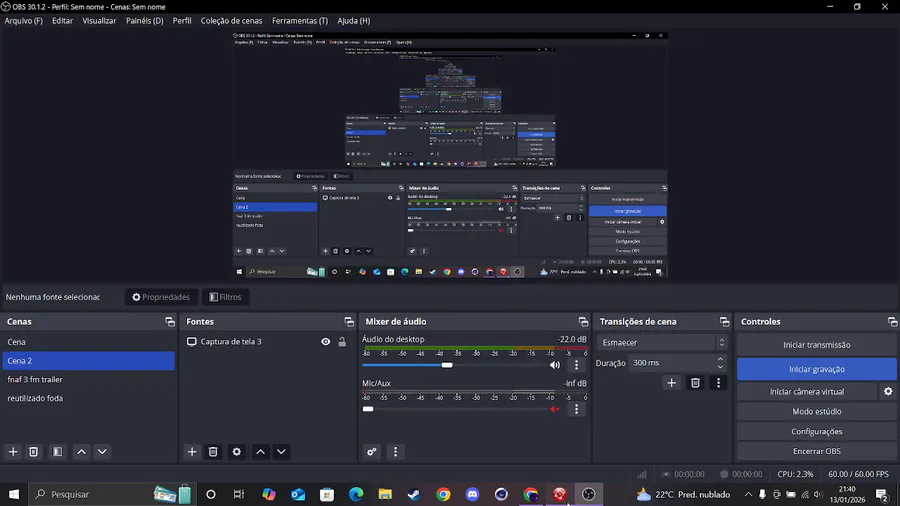Toggle Modo estúdio

point(816,411)
